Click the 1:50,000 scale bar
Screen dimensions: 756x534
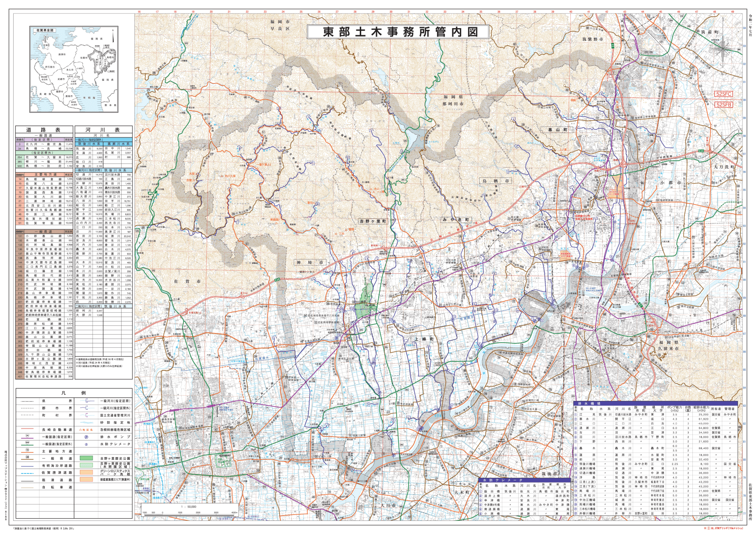[190, 509]
